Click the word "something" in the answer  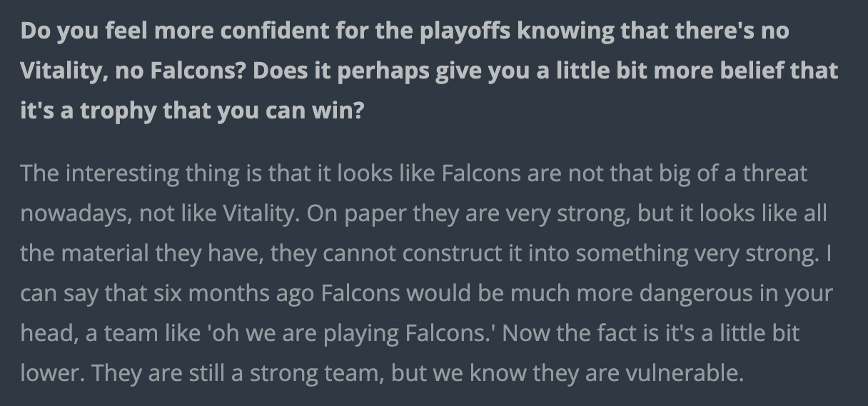[x=616, y=253]
